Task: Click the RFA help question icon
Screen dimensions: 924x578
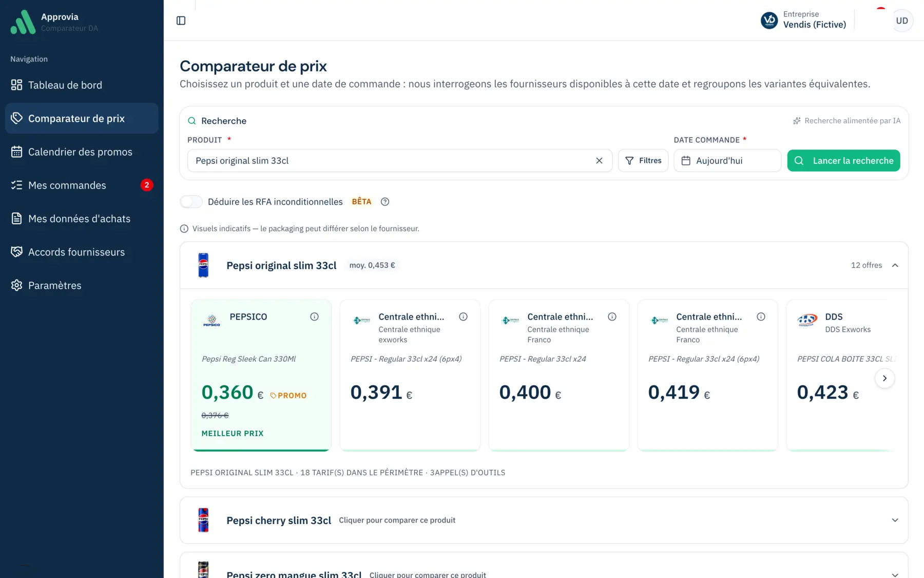Action: point(385,202)
